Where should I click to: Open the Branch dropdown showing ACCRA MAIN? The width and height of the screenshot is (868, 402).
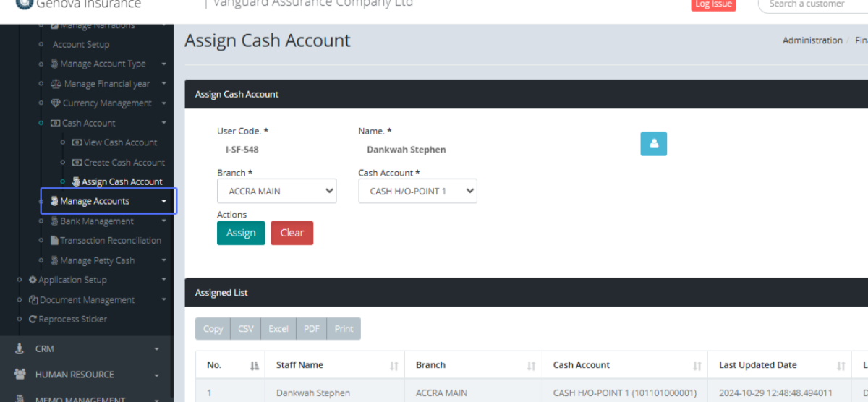click(x=276, y=192)
